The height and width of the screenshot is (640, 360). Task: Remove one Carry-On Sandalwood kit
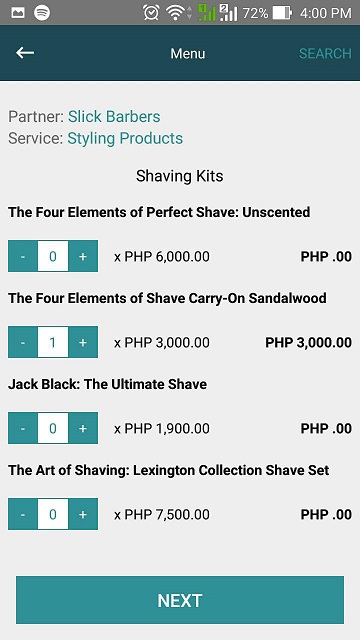(x=23, y=342)
